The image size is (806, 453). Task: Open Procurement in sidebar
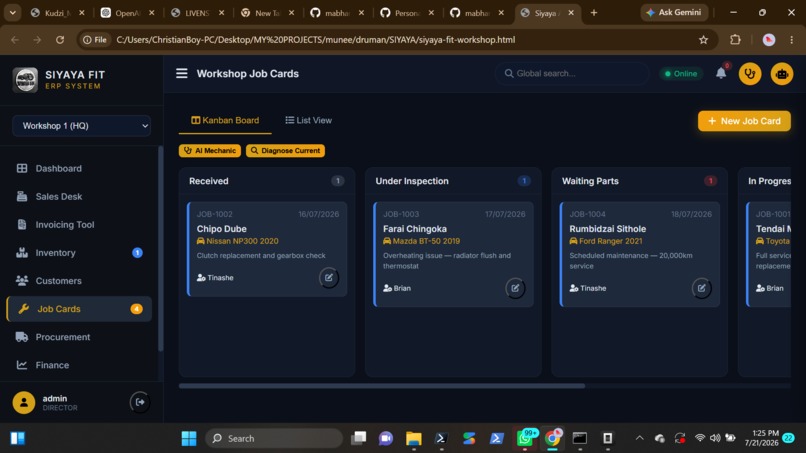pos(79,337)
